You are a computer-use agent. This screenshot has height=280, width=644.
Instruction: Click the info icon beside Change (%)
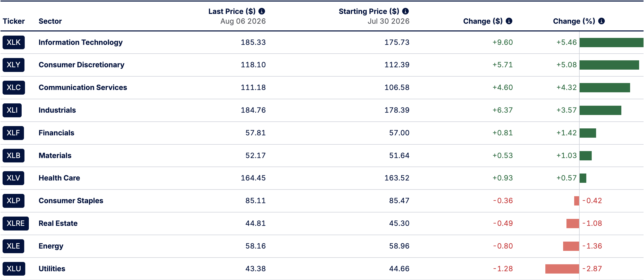[x=601, y=21]
